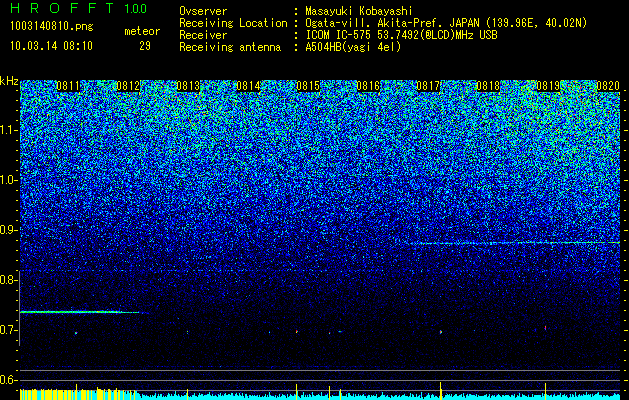
Task: Click the 0814 time marker
Action: 248,86
